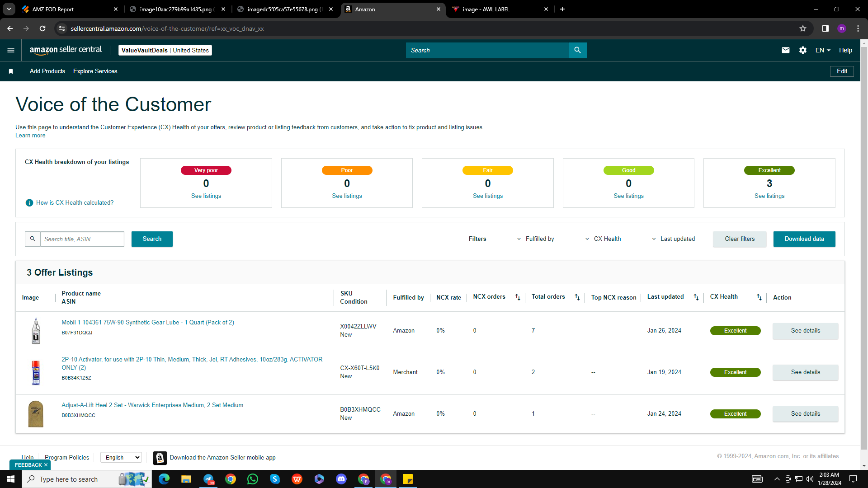
Task: Sort by Last updated column arrows
Action: coord(696,297)
